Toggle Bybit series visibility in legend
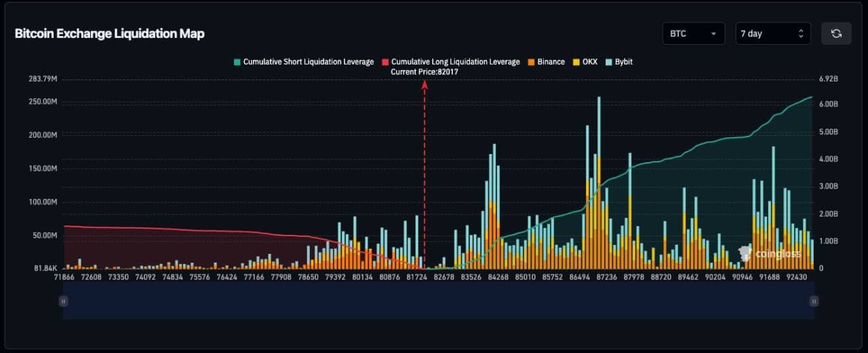868x353 pixels. [623, 62]
